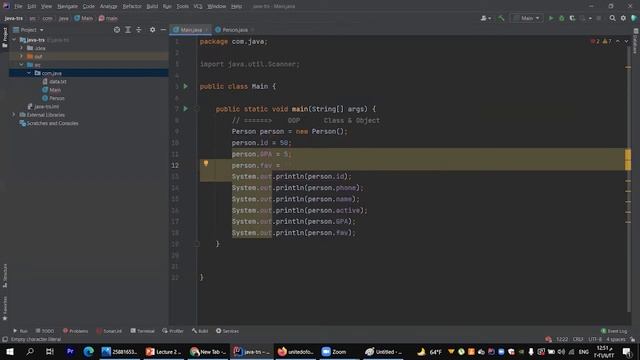Open Terminal tool window

click(142, 331)
